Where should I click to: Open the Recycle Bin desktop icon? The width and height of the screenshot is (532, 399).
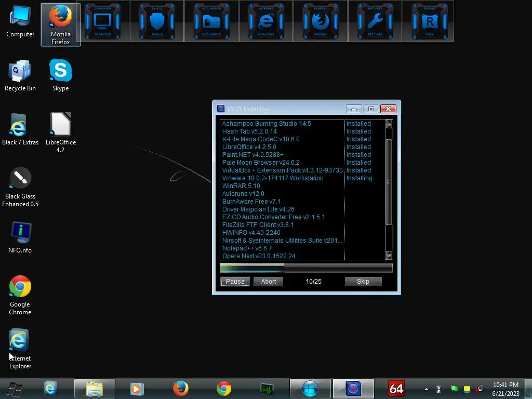click(x=20, y=76)
